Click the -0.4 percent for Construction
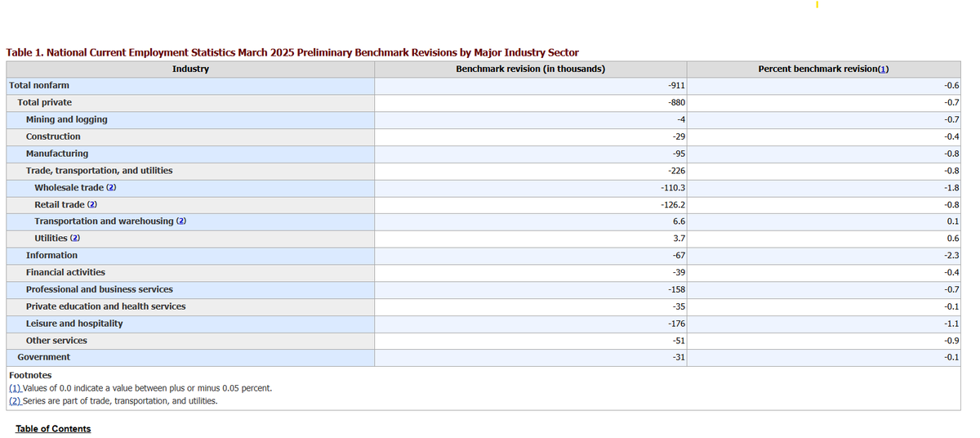The height and width of the screenshot is (438, 980). 951,136
